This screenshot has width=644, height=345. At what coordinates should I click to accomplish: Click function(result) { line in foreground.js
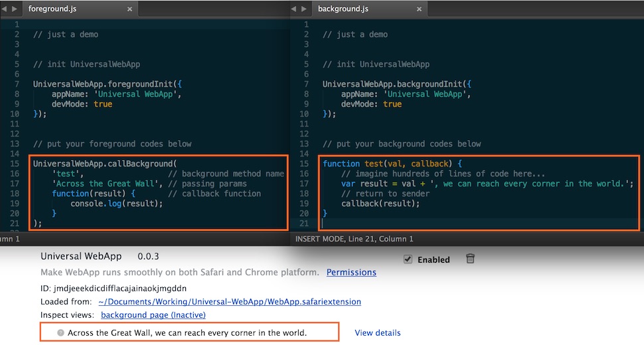pos(93,194)
